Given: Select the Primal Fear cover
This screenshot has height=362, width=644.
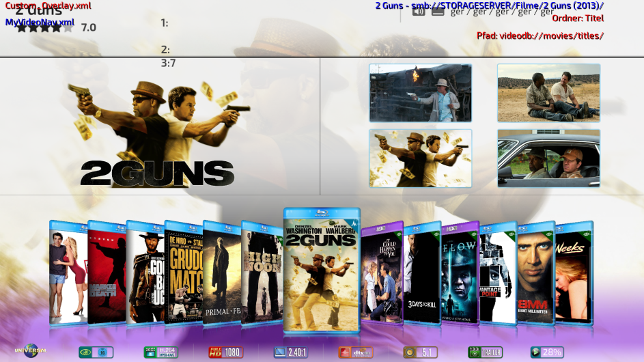Looking at the screenshot, I should (222, 273).
